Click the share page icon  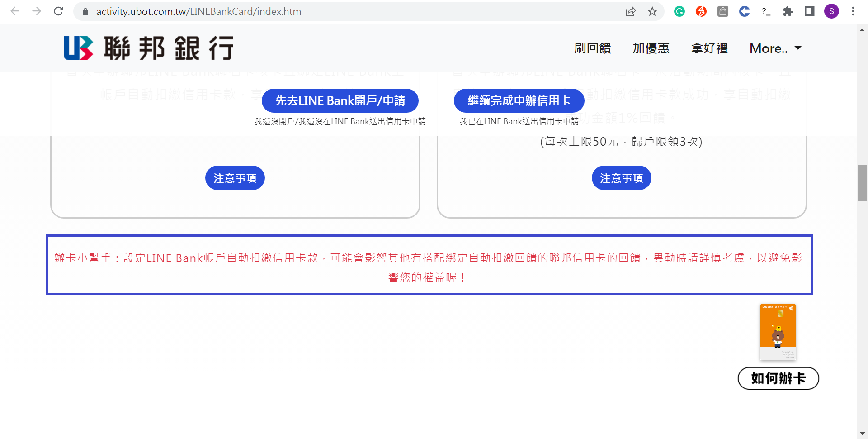pos(631,11)
